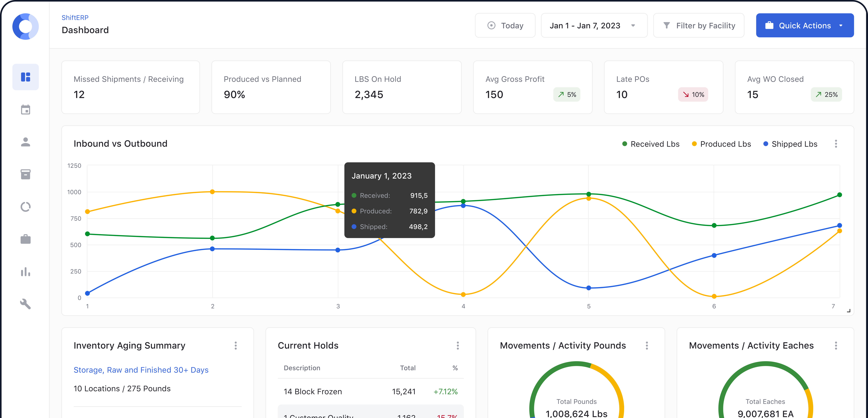Open the wrench settings sidebar icon
The width and height of the screenshot is (868, 418).
[26, 304]
